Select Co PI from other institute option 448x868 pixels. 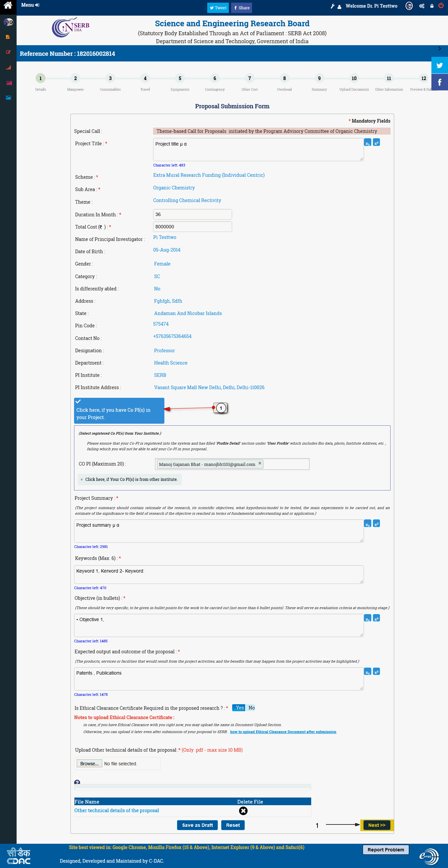point(129,480)
